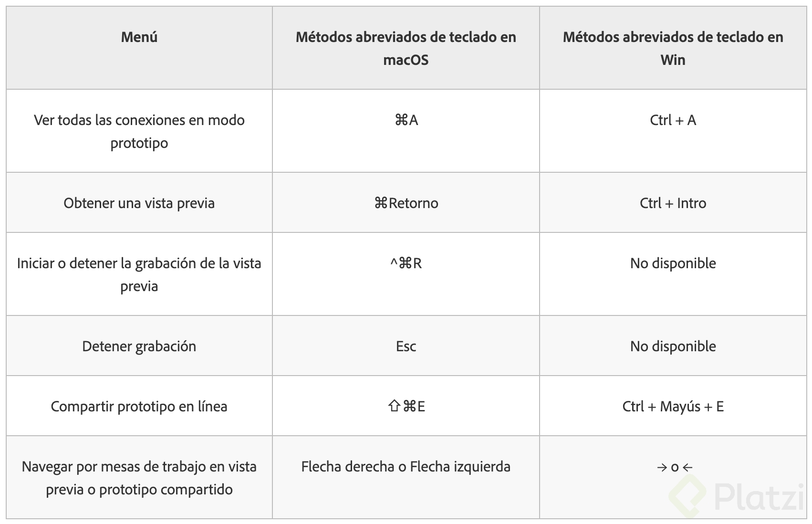Click the ⇧⌘E shortcut cell

(406, 406)
